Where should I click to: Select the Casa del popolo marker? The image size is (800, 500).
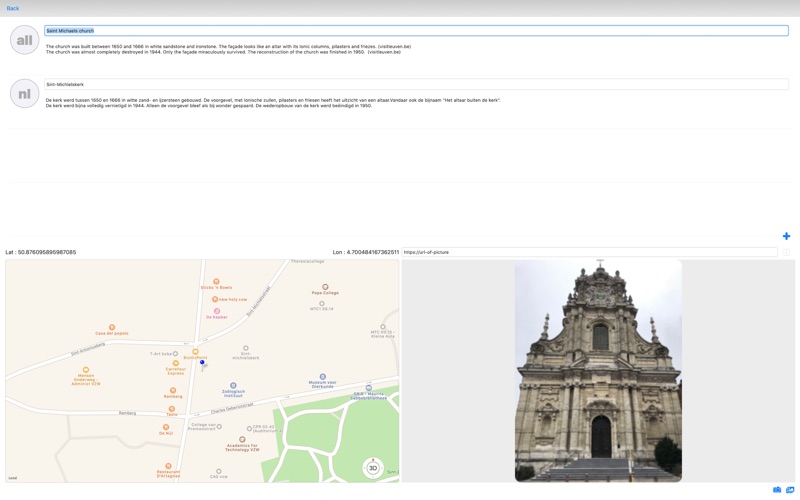tap(112, 327)
